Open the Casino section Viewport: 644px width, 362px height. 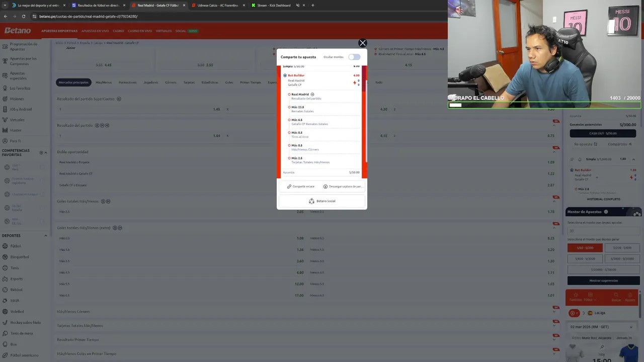118,31
